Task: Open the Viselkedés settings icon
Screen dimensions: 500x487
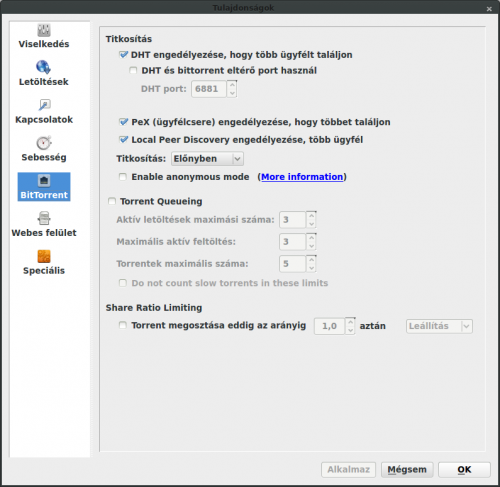Action: point(44,30)
